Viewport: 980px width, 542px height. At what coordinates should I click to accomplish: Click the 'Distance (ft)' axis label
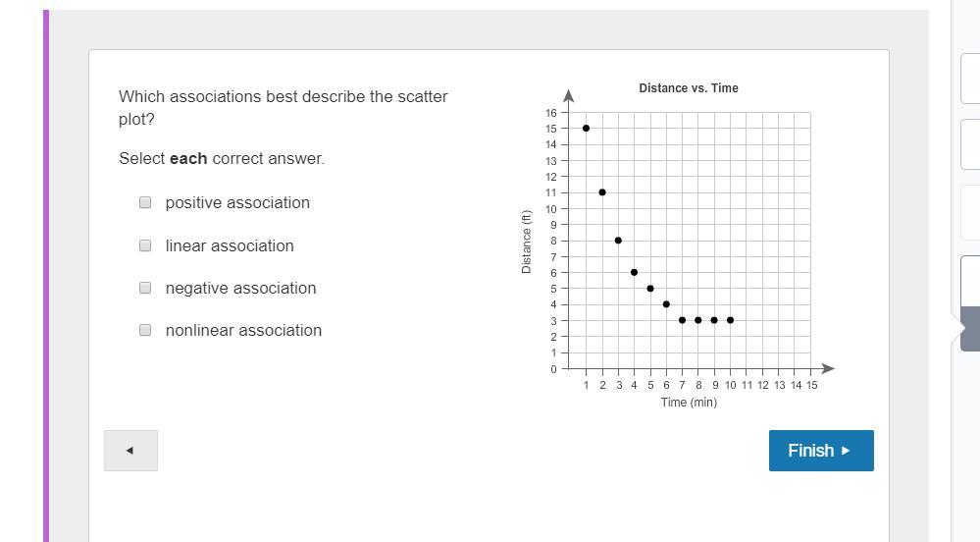pos(527,243)
